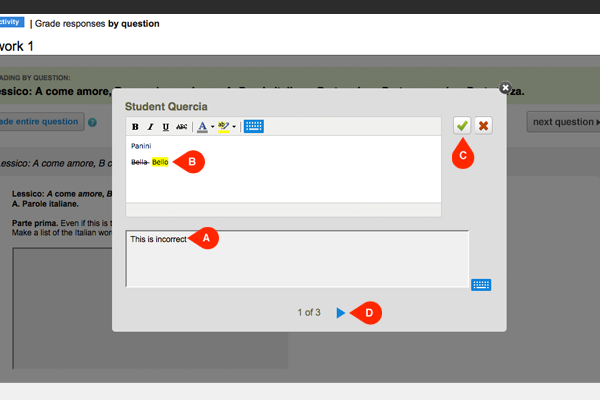600x400 pixels.
Task: Click the yellow highlight color icon
Action: point(224,127)
